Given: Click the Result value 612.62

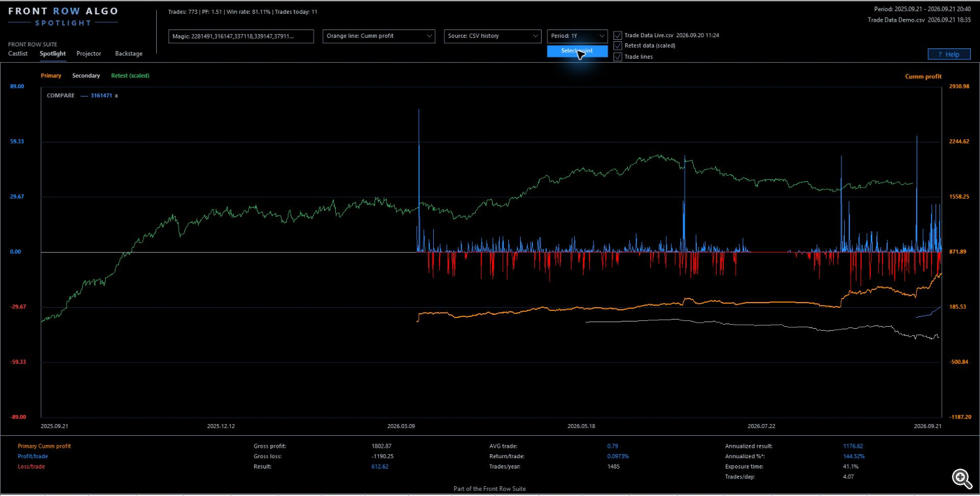Looking at the screenshot, I should [x=380, y=467].
